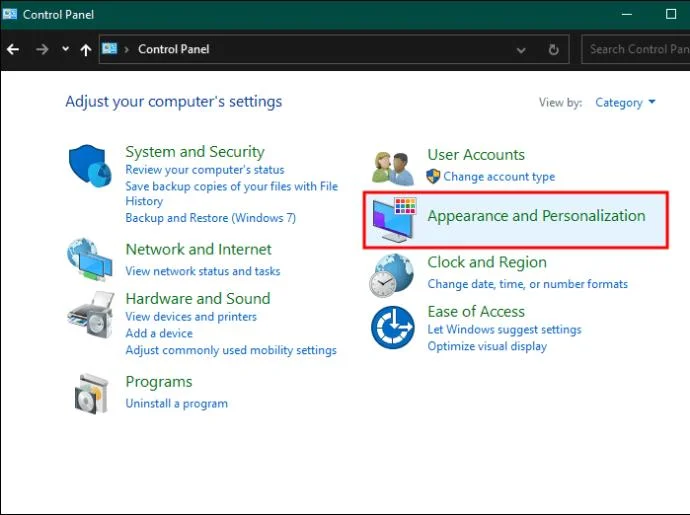Click Control Panel title bar icon

[x=10, y=14]
